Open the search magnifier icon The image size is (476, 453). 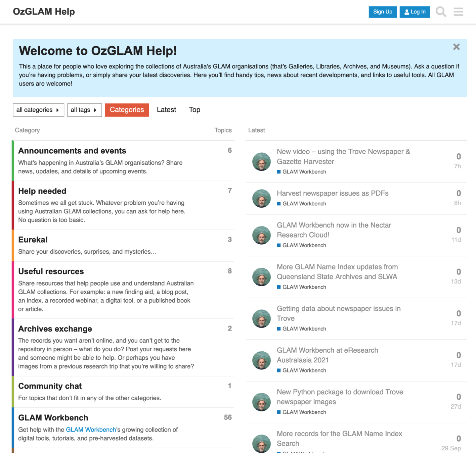pyautogui.click(x=441, y=12)
